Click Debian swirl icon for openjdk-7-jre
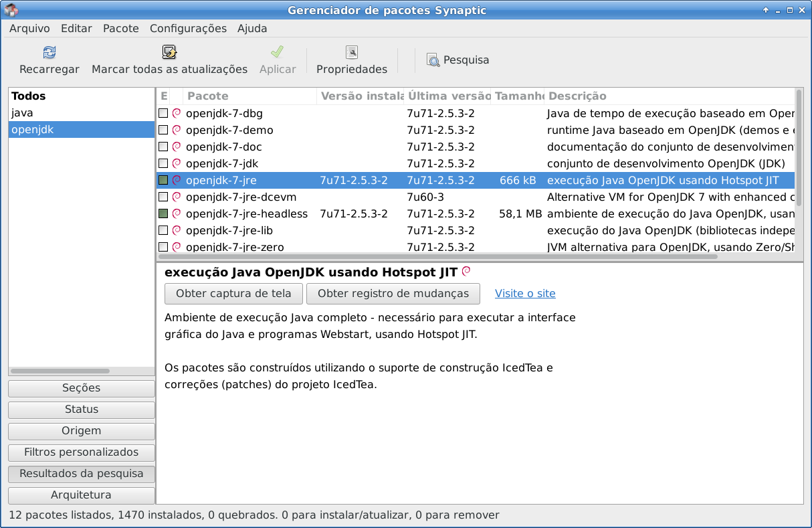The image size is (812, 528). (x=177, y=180)
